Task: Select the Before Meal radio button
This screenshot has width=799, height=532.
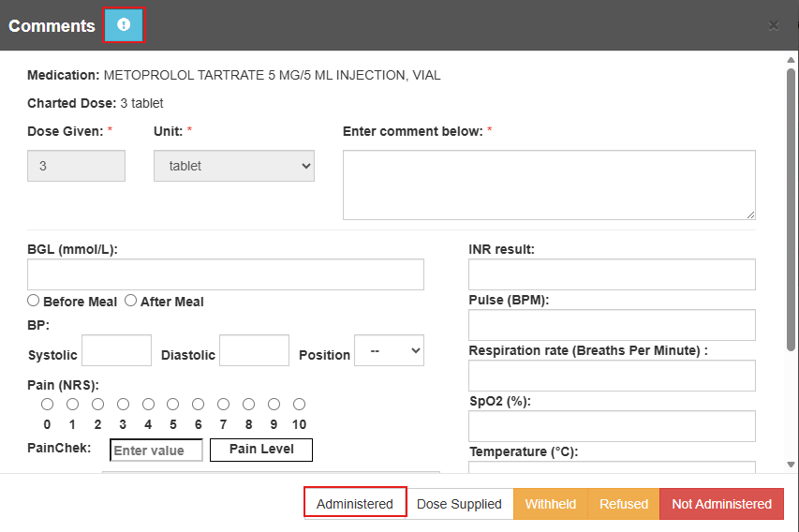Action: click(x=33, y=301)
